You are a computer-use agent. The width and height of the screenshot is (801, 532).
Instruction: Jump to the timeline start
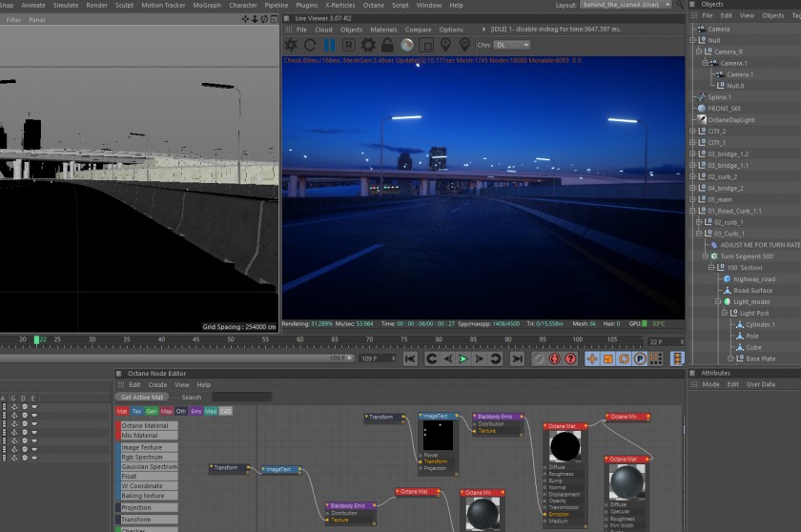click(x=410, y=358)
